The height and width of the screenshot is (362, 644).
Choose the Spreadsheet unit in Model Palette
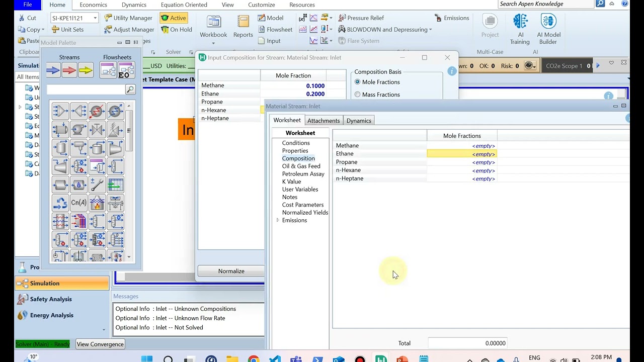(115, 185)
